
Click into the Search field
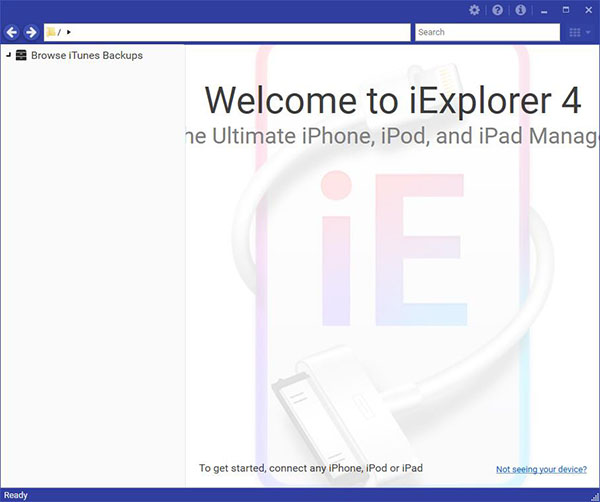pos(488,32)
